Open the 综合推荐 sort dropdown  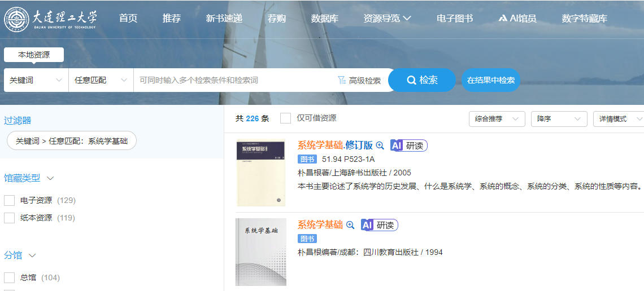point(497,119)
